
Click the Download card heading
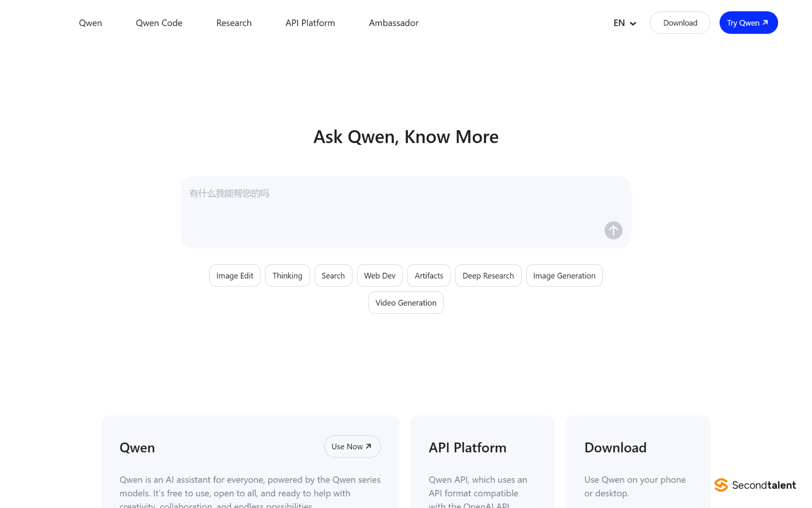click(615, 447)
